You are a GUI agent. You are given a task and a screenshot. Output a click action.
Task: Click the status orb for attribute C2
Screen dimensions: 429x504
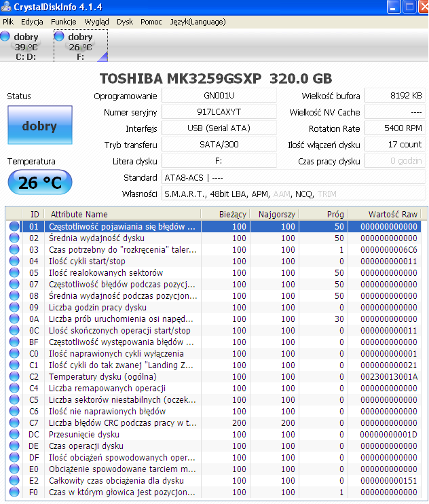14,376
